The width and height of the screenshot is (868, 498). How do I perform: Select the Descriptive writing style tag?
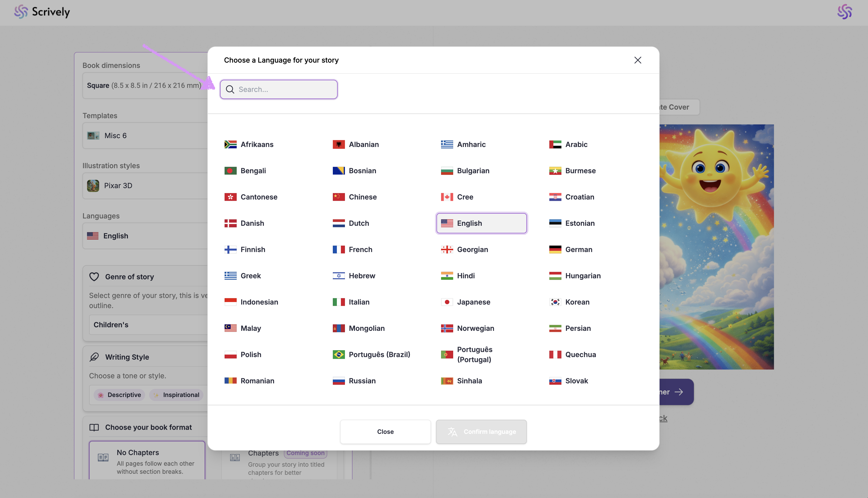click(x=119, y=395)
